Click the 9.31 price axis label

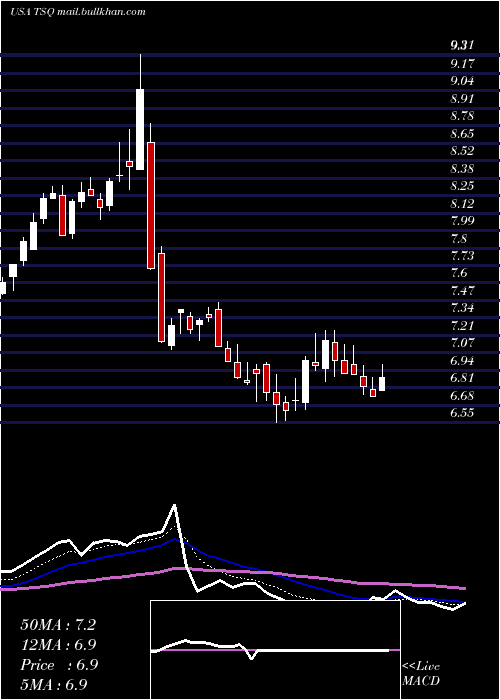pos(462,45)
